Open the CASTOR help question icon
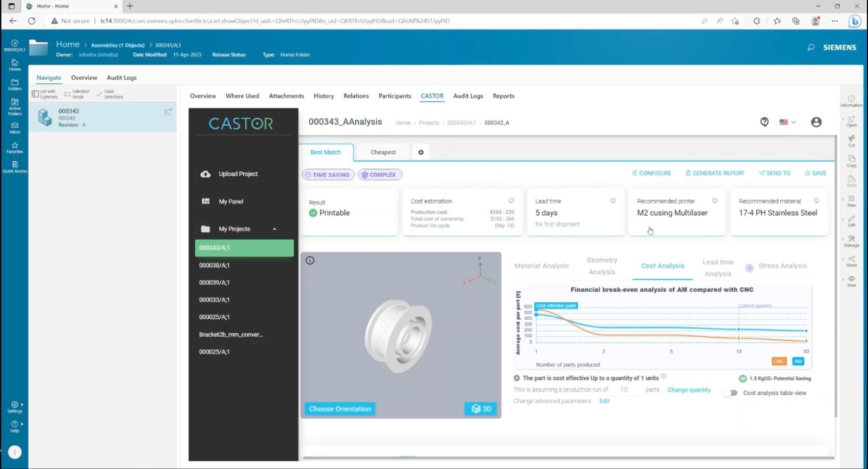Image resolution: width=868 pixels, height=469 pixels. click(x=764, y=122)
